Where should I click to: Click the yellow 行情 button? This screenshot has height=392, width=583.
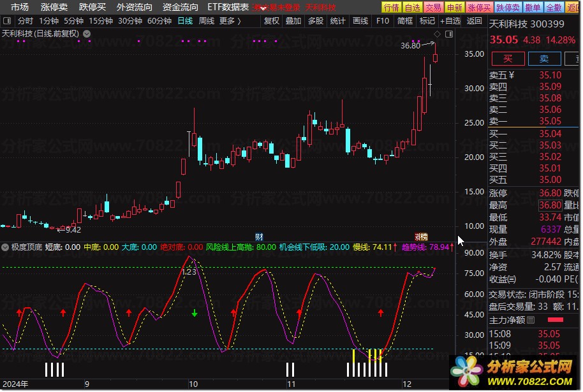[x=392, y=8]
